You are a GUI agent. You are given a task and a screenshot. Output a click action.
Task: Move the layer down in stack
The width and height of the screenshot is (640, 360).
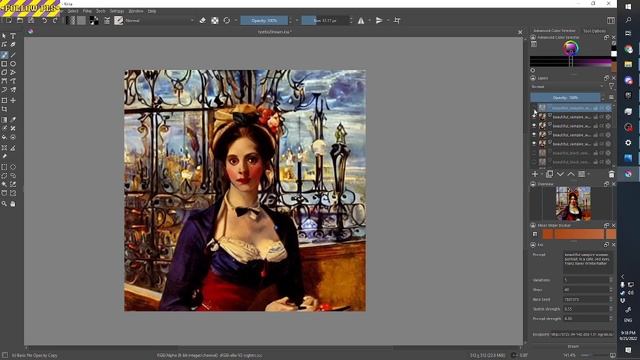tap(560, 174)
